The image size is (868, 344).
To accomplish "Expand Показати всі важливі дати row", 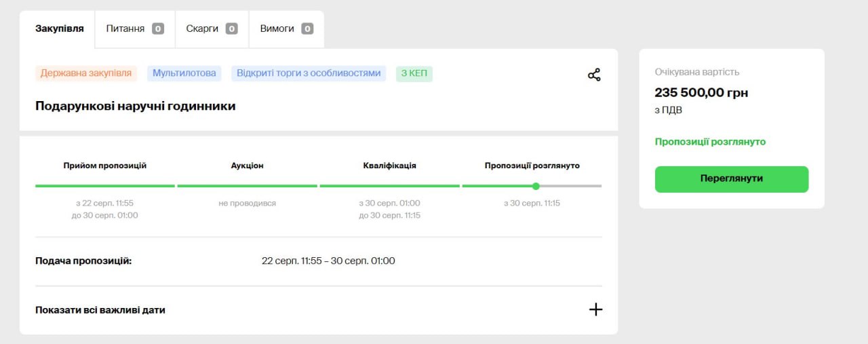I will coord(100,310).
